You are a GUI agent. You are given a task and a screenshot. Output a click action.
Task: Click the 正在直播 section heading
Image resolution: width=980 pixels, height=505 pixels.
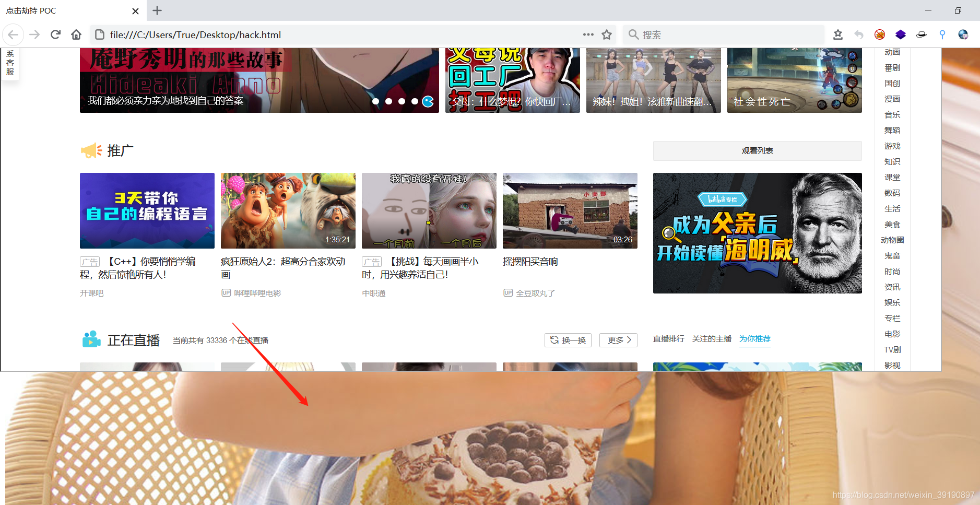point(134,340)
